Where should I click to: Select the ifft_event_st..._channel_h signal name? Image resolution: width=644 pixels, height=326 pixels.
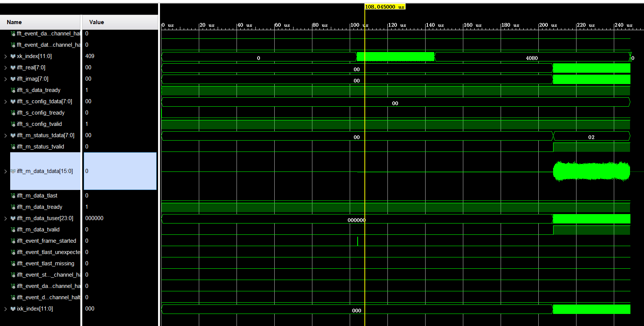click(x=49, y=275)
